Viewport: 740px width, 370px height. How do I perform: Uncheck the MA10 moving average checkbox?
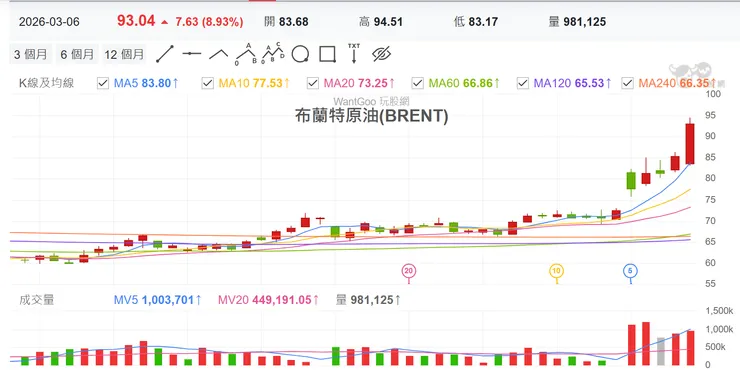208,84
